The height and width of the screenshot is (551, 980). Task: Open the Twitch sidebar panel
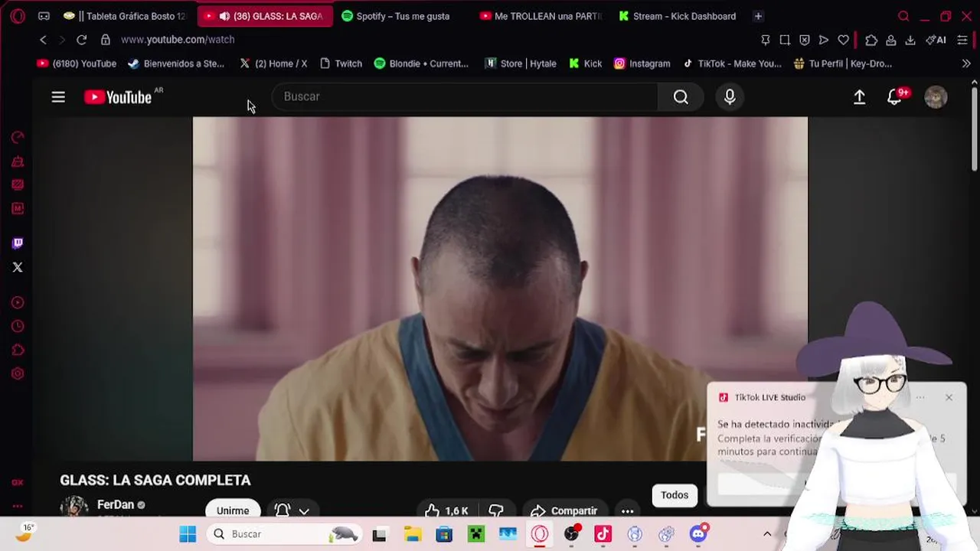point(18,243)
